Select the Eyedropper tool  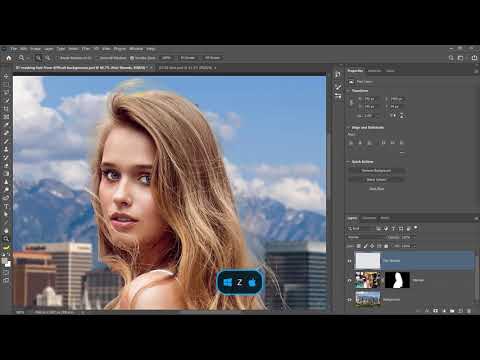(6, 125)
